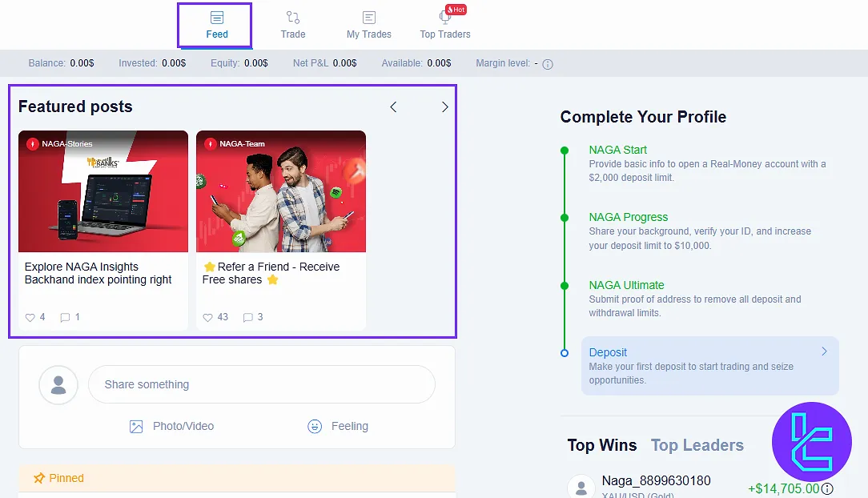Switch to Top Leaders list

(697, 445)
